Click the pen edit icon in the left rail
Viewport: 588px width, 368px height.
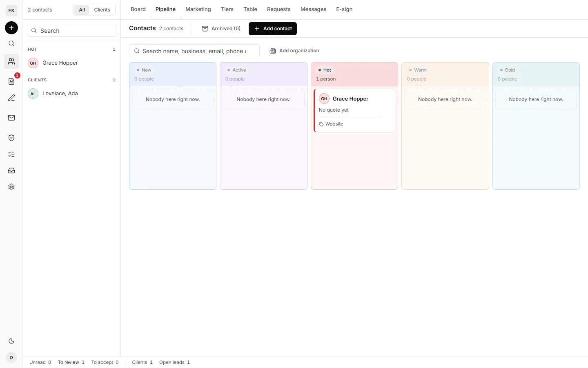[x=11, y=98]
